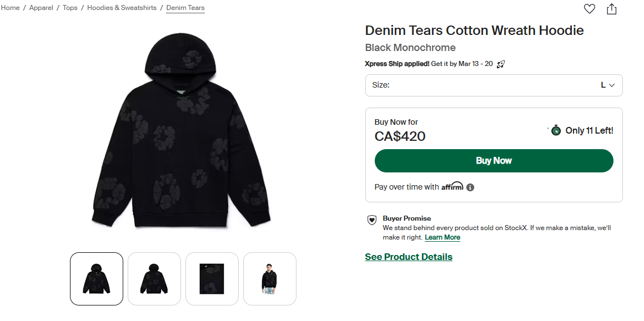Add the hoodie to favorites via heart icon
The width and height of the screenshot is (644, 321).
(x=589, y=9)
